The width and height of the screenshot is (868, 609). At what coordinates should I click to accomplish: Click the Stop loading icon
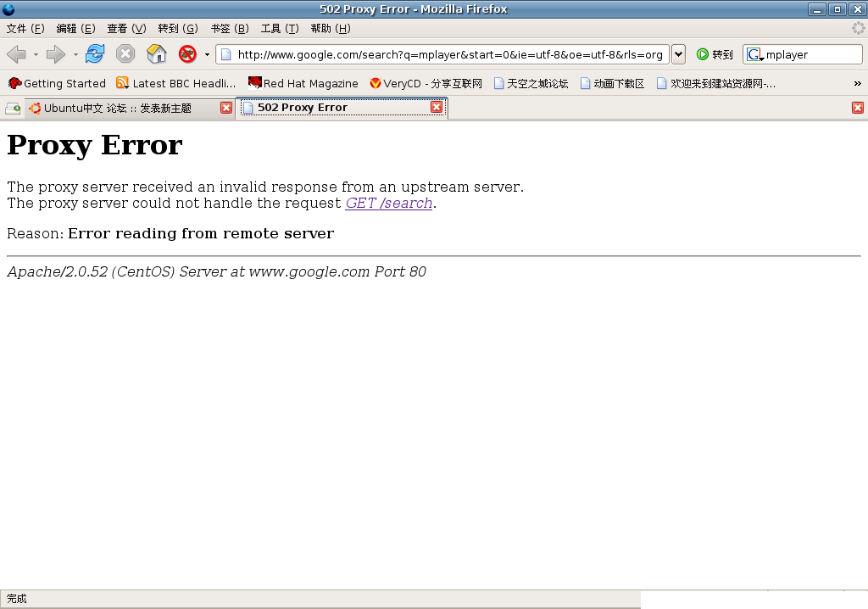point(125,53)
